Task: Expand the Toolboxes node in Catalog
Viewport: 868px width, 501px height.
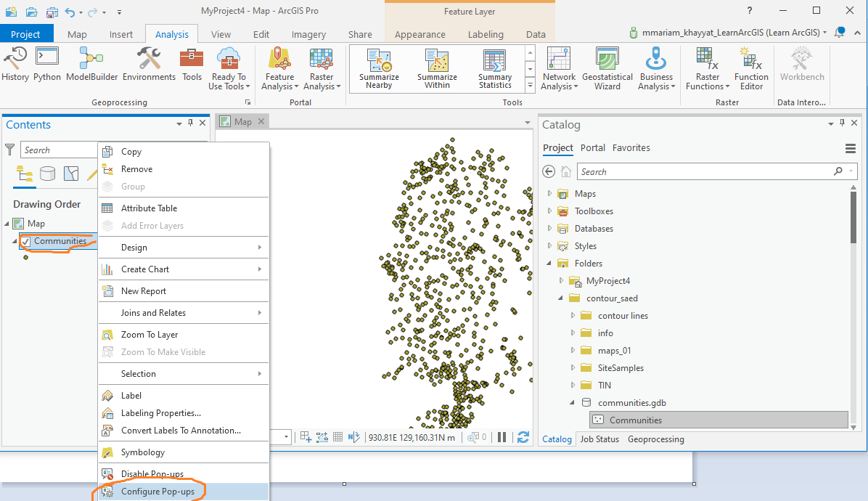Action: point(549,211)
